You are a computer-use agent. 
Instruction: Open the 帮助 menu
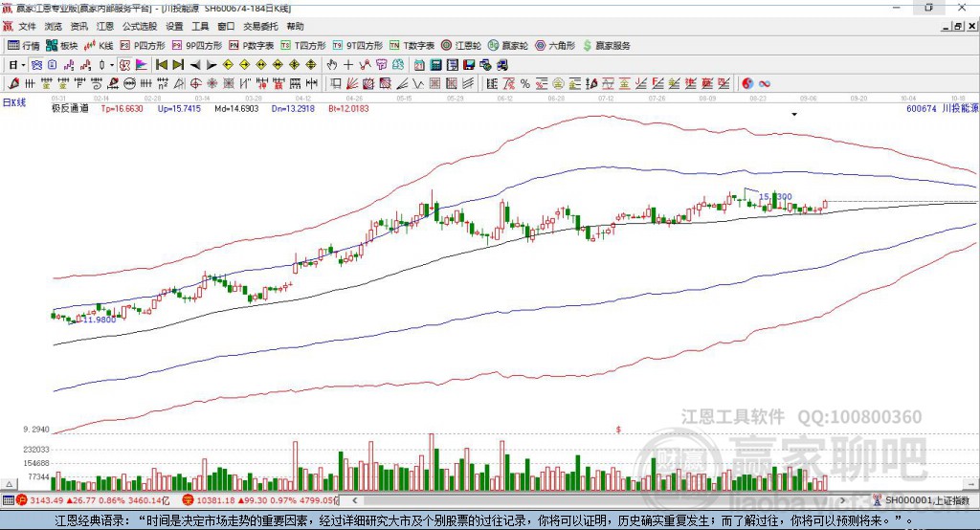[295, 26]
